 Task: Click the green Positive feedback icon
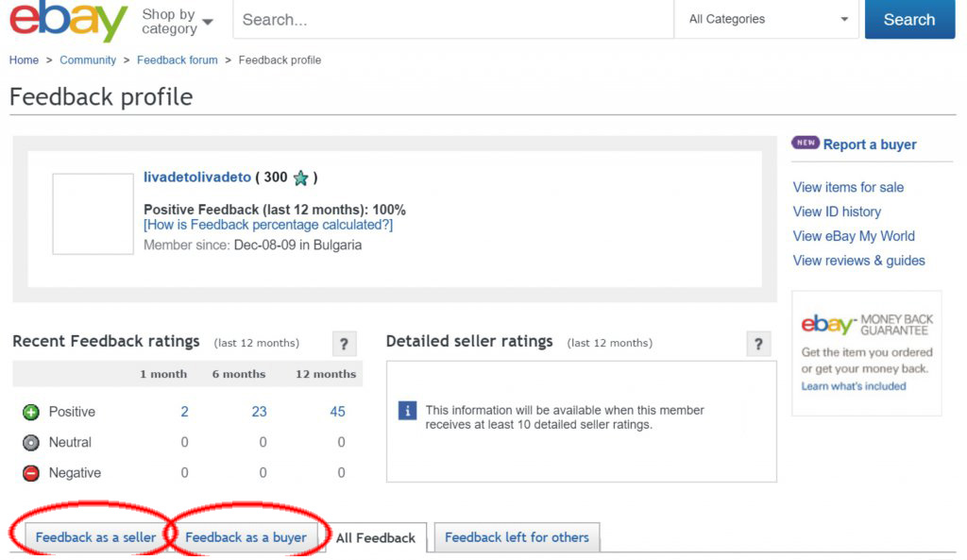31,412
